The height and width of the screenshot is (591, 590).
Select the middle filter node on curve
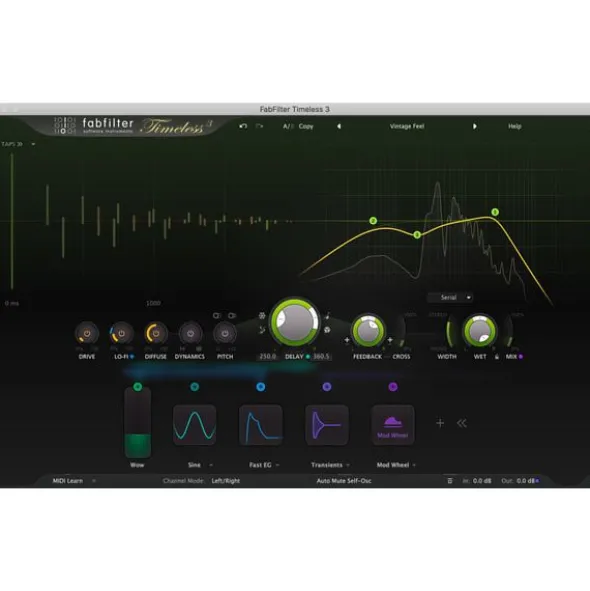click(x=417, y=235)
